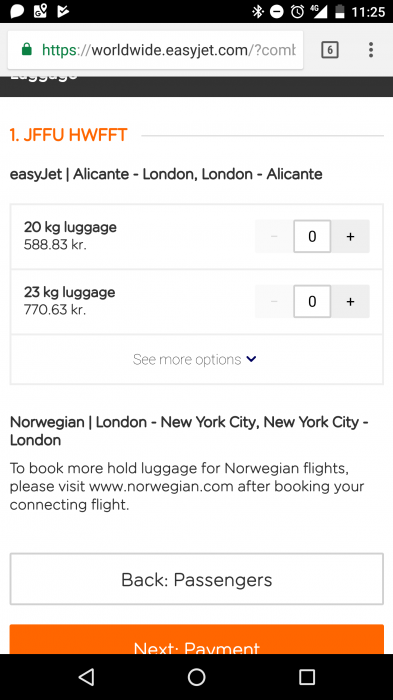This screenshot has width=393, height=700.
Task: Tap the Bluetooth status icon
Action: pyautogui.click(x=258, y=12)
